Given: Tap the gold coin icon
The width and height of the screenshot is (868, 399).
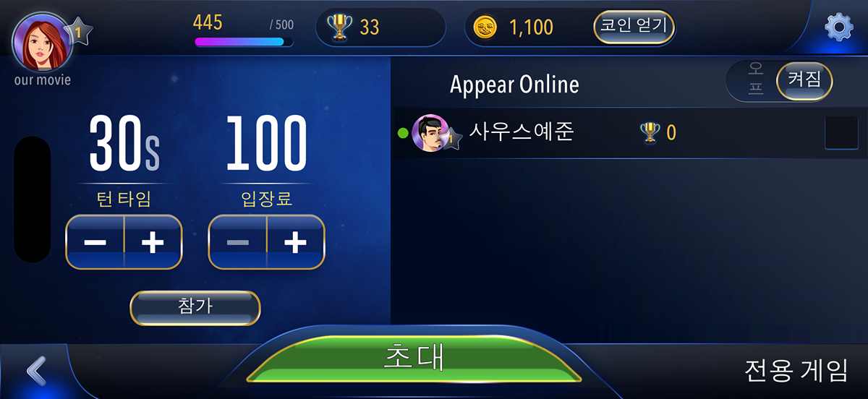Looking at the screenshot, I should point(485,27).
